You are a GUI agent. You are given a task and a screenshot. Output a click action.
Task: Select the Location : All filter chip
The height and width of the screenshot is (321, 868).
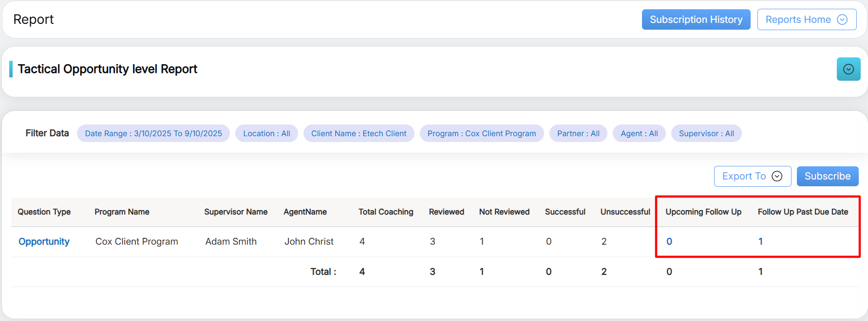266,133
